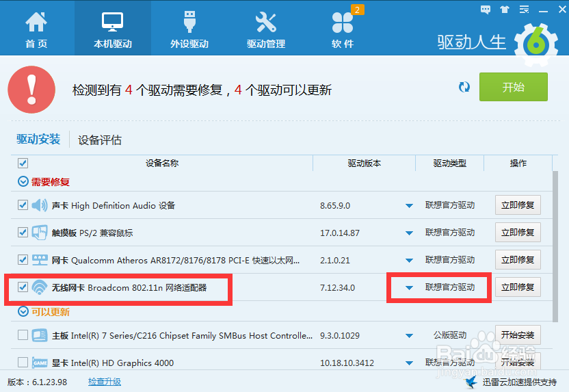Open version dropdown for 9.3.0.1029
Screen dimensions: 569x392
409,336
